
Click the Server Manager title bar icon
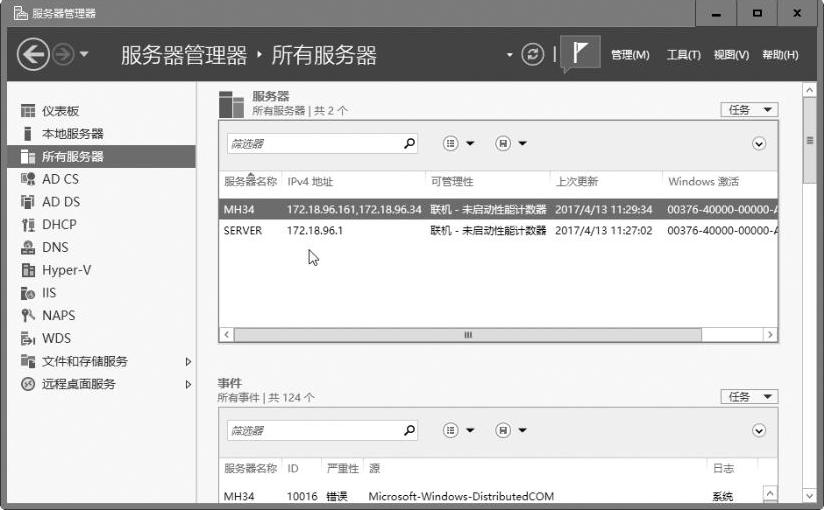[x=20, y=13]
